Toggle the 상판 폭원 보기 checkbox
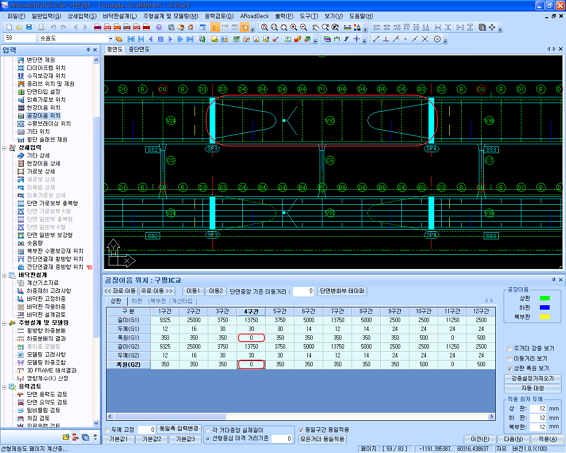The image size is (566, 453). [x=510, y=369]
